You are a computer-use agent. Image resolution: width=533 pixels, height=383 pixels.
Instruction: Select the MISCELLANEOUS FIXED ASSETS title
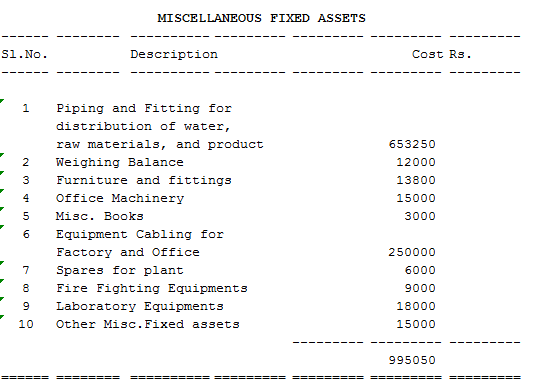[261, 18]
